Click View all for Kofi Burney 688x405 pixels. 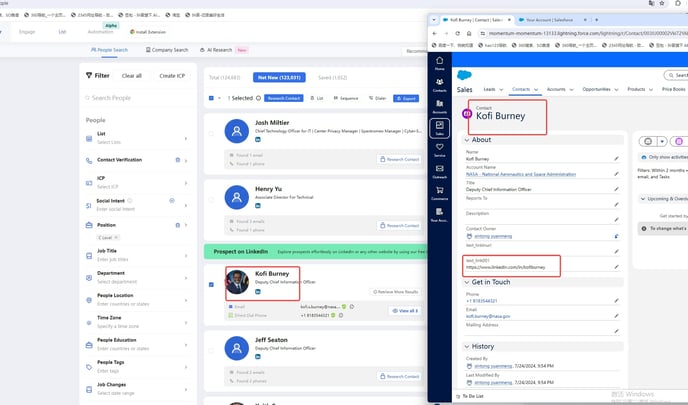(405, 311)
